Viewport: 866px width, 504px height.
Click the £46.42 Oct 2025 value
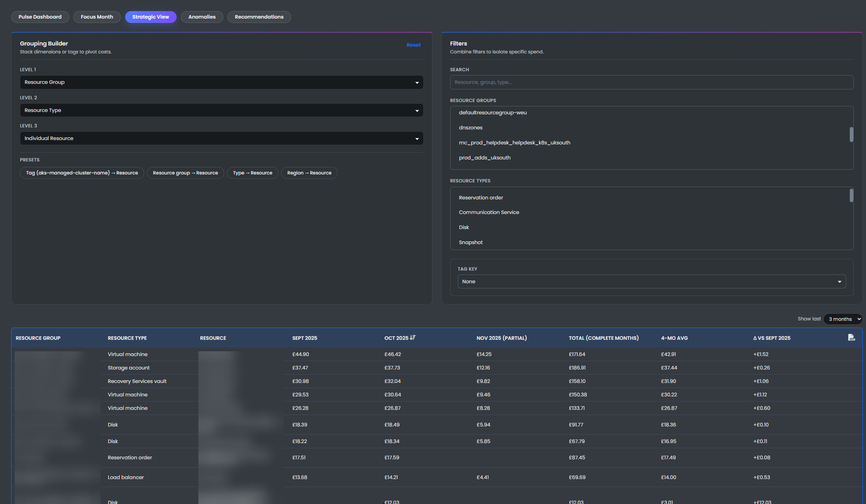pos(392,354)
